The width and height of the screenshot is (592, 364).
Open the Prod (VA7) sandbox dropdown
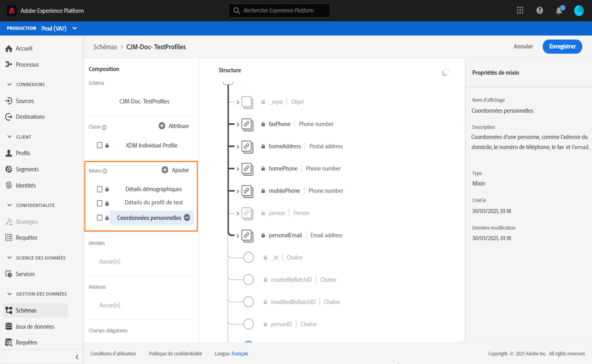(x=74, y=28)
